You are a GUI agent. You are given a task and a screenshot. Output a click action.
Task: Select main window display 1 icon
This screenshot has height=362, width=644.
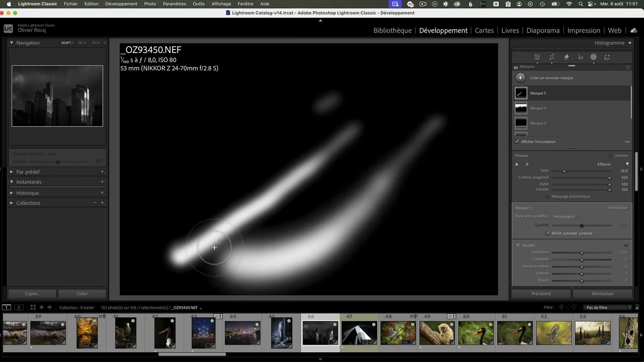coord(6,307)
